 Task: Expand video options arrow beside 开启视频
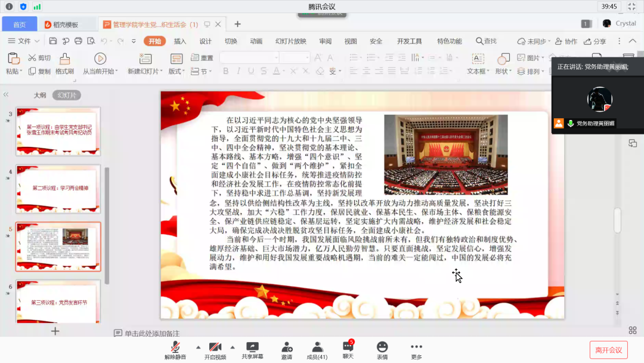pyautogui.click(x=233, y=347)
